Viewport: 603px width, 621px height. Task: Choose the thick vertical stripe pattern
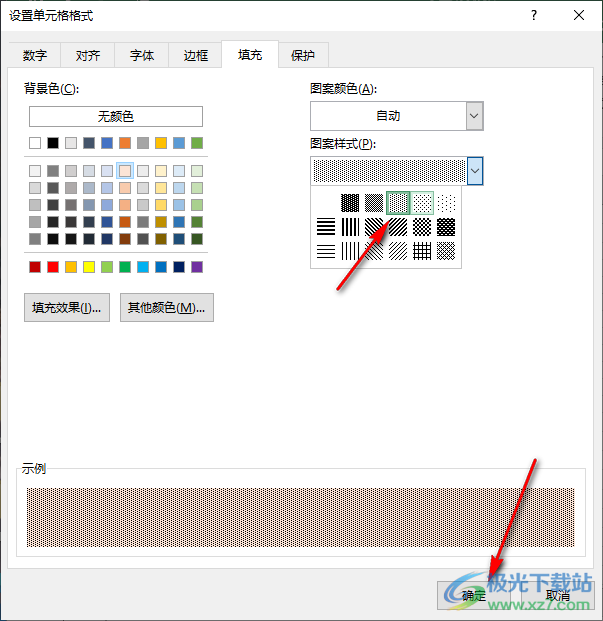pos(350,227)
